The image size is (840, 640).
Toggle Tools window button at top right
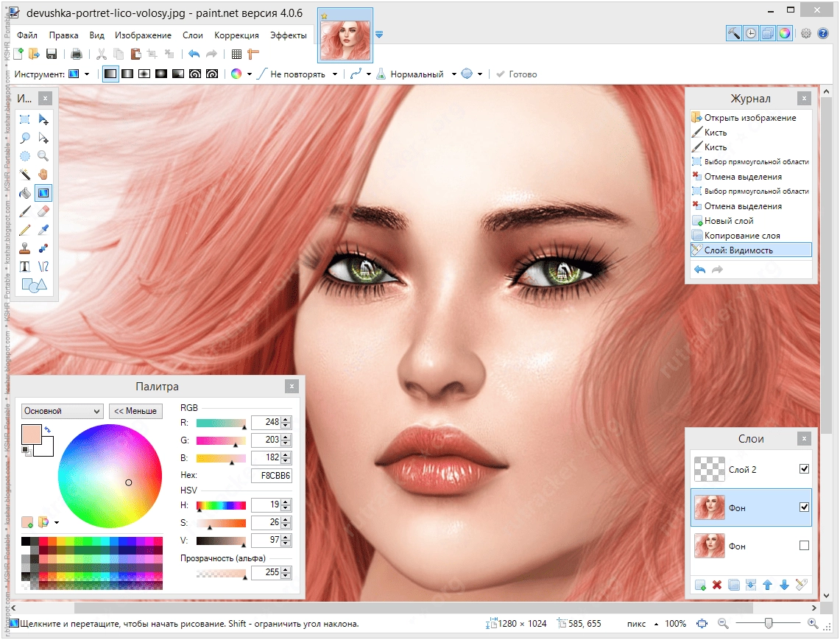(x=734, y=33)
